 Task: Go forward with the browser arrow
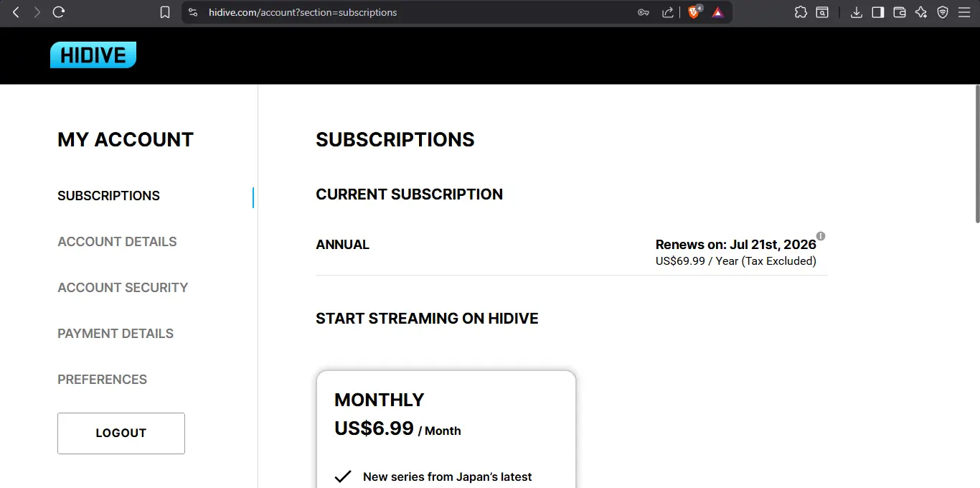tap(37, 12)
